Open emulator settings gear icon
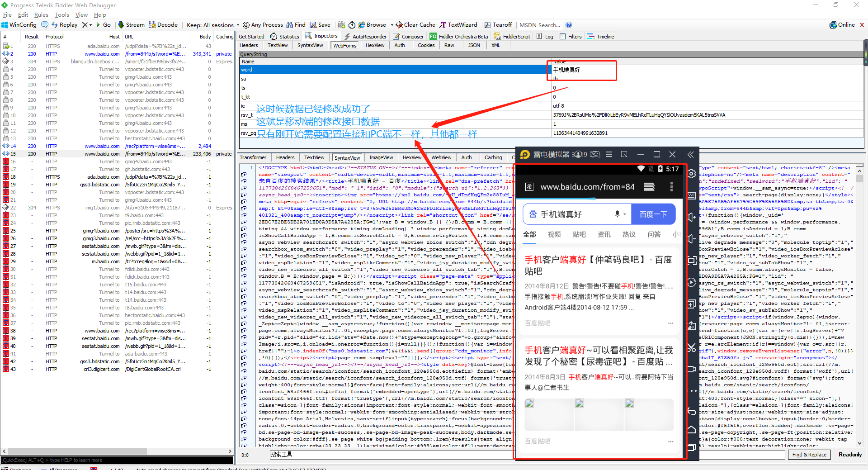The image size is (868, 470). point(691,174)
